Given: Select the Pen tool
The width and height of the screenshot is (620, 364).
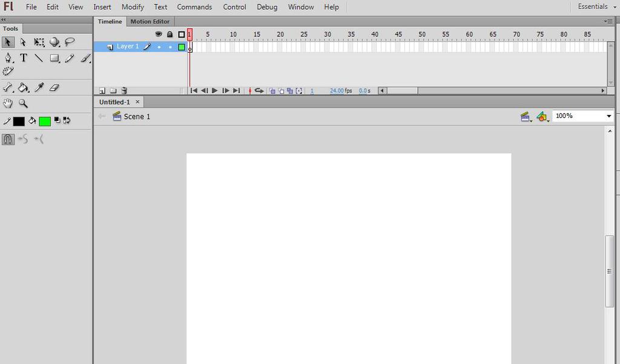Looking at the screenshot, I should (8, 58).
